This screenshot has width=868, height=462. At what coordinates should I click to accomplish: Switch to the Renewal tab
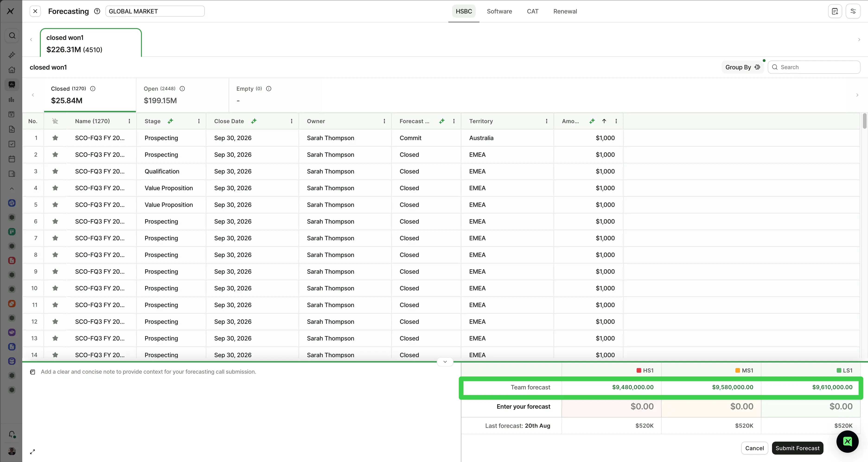click(565, 11)
